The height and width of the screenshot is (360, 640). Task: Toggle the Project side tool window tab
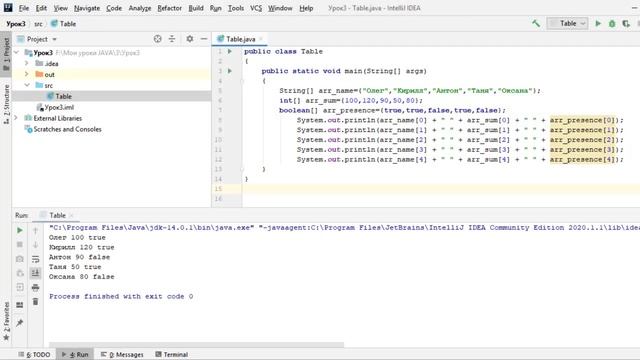point(6,53)
